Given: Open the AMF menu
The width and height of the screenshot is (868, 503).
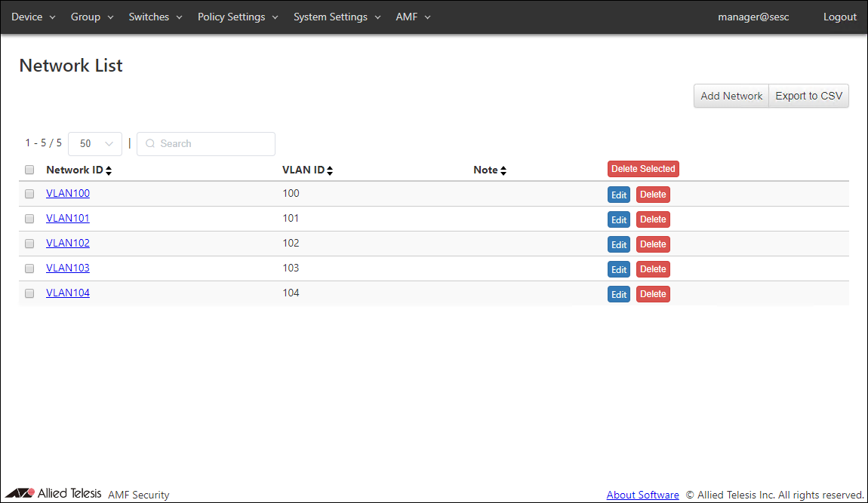Looking at the screenshot, I should coord(413,17).
